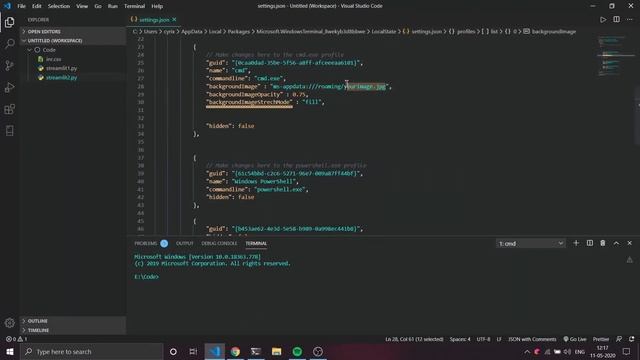Click the Windows taskbar search box

[x=92, y=351]
